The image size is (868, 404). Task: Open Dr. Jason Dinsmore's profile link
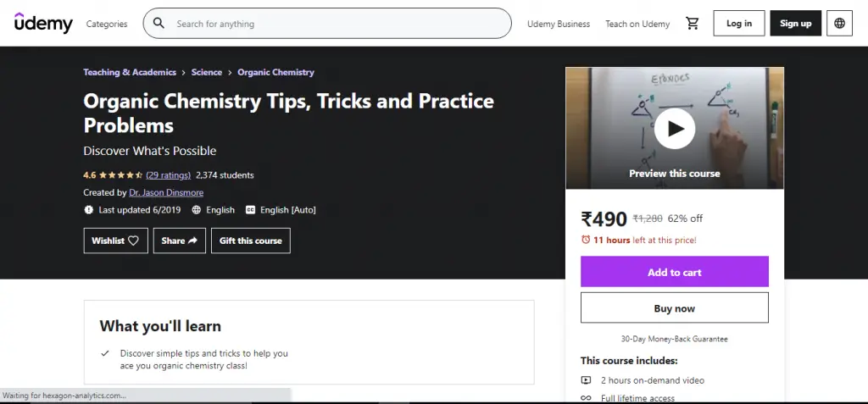166,192
